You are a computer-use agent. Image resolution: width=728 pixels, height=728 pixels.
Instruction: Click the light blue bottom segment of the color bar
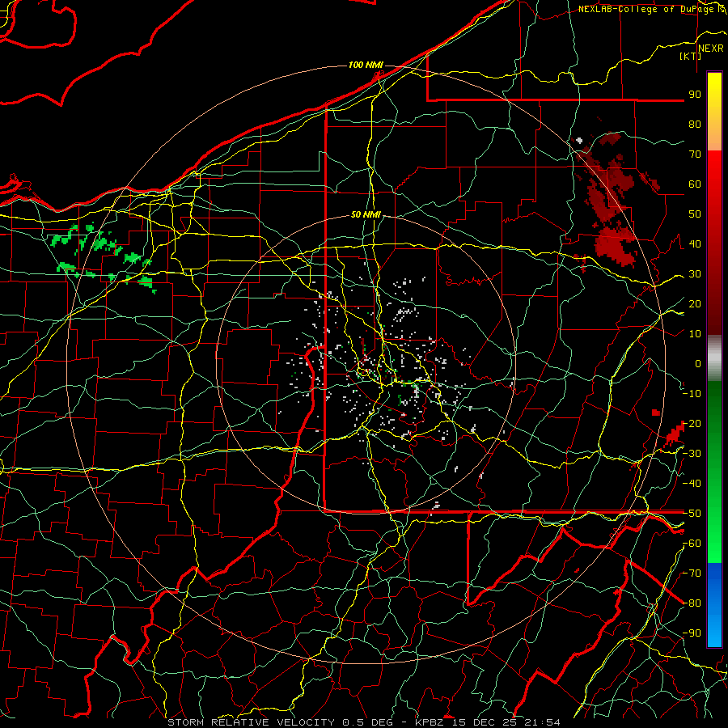(714, 632)
